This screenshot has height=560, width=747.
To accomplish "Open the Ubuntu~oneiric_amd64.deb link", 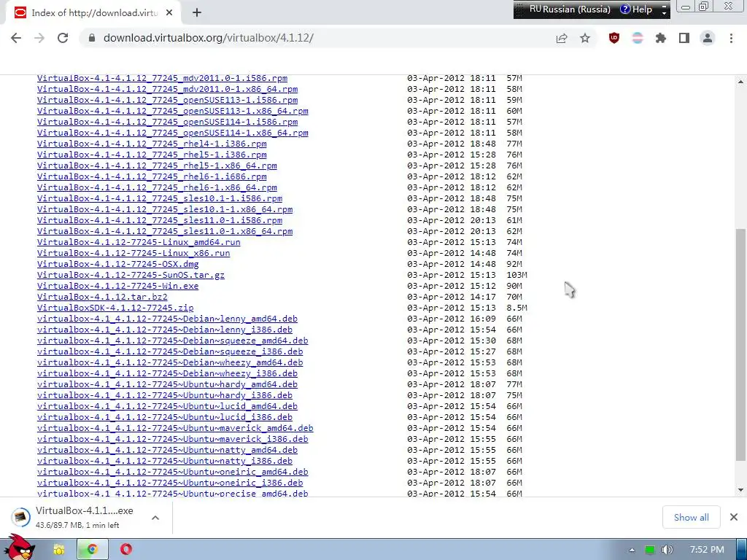I will 172,472.
